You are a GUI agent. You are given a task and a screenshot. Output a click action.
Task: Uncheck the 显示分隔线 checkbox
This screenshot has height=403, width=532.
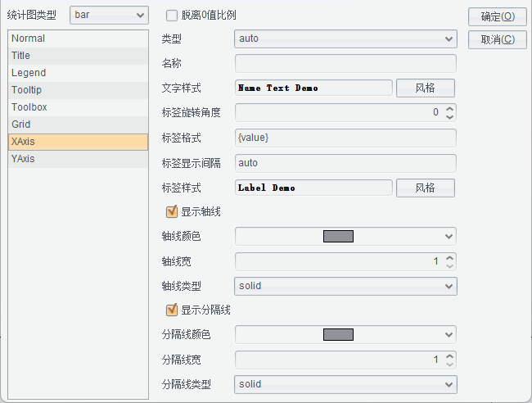coord(172,310)
